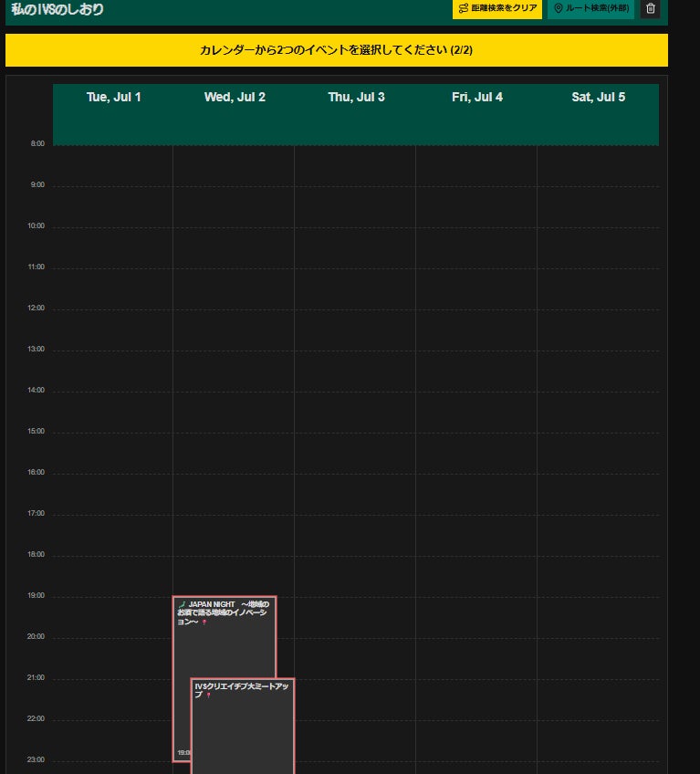Viewport: 700px width, 774px height.
Task: Click the 10:00 time label
Action: [x=36, y=225]
